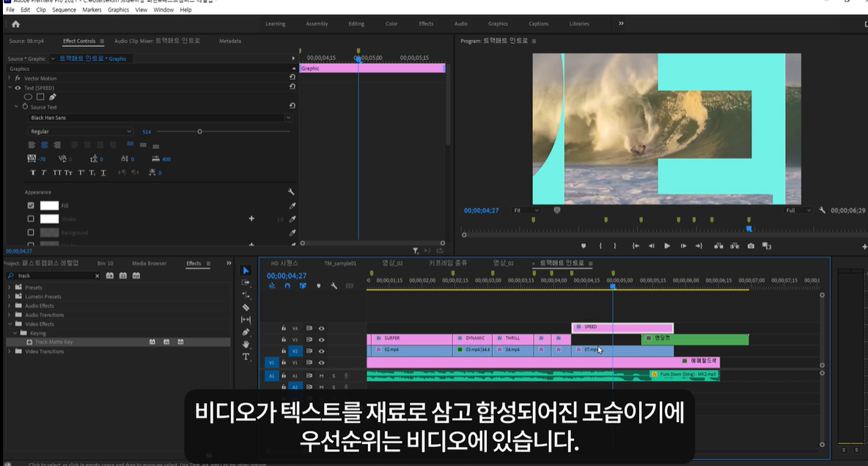Screen dimensions: 868x466
Task: Expand Video Transitions folder
Action: pos(10,352)
